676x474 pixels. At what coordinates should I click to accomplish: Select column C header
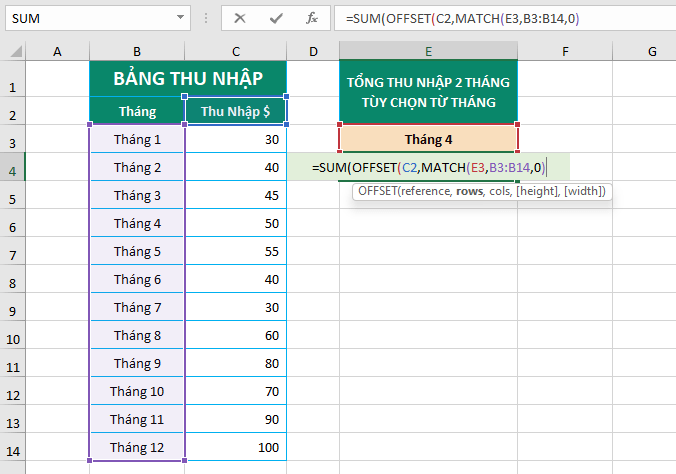[236, 51]
